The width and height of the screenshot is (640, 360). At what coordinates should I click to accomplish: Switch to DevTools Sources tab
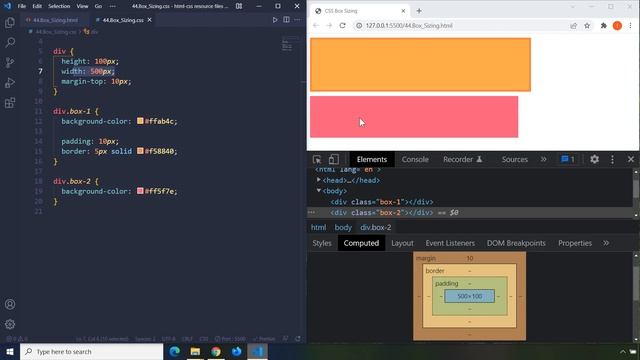pyautogui.click(x=515, y=159)
